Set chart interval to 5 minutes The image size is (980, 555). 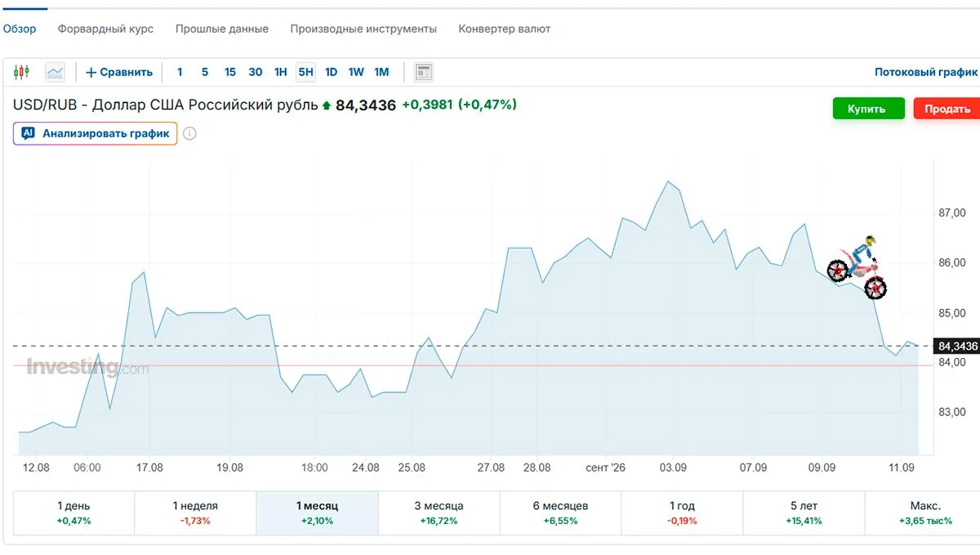205,72
